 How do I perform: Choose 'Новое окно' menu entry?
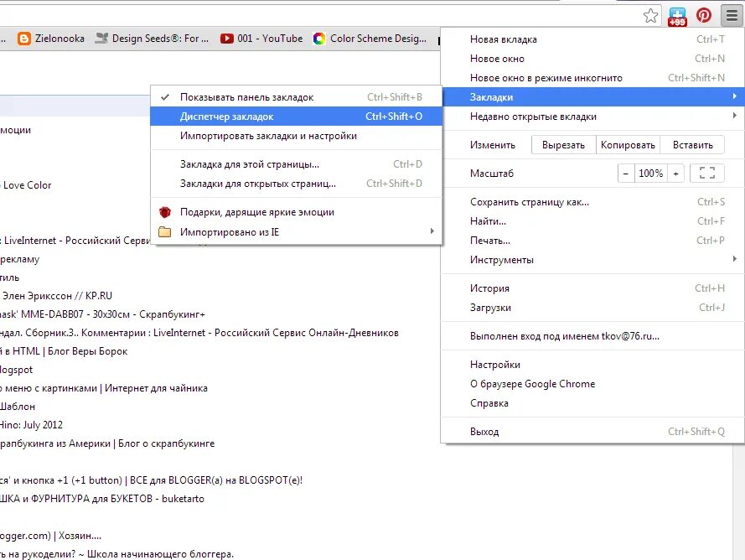[592, 59]
